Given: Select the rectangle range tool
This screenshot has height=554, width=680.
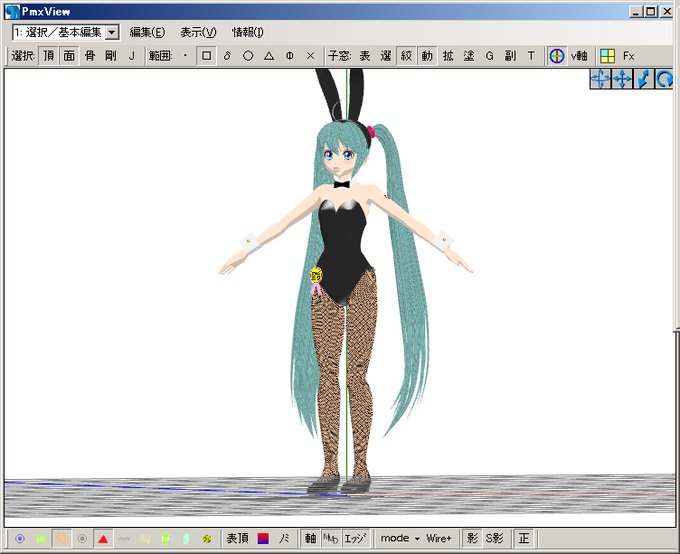Looking at the screenshot, I should (206, 56).
